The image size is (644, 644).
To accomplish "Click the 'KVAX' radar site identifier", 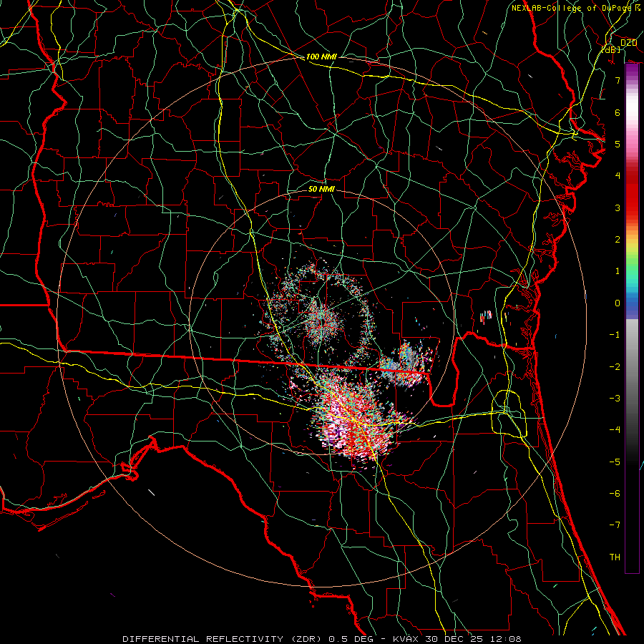I will pos(406,639).
